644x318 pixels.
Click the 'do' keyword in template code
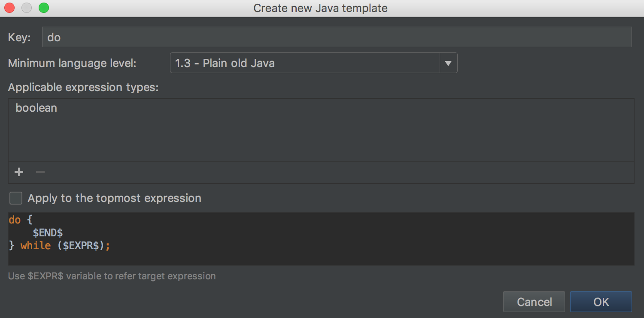[x=15, y=220]
